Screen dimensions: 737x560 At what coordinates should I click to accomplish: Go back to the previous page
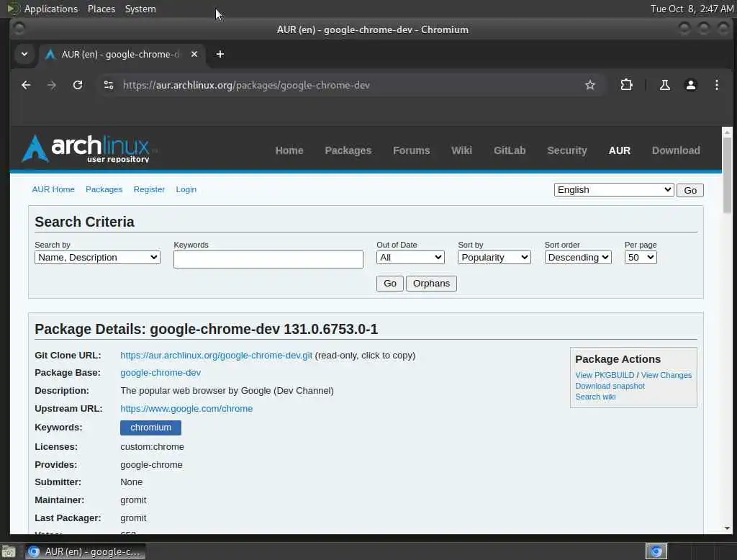[x=26, y=85]
